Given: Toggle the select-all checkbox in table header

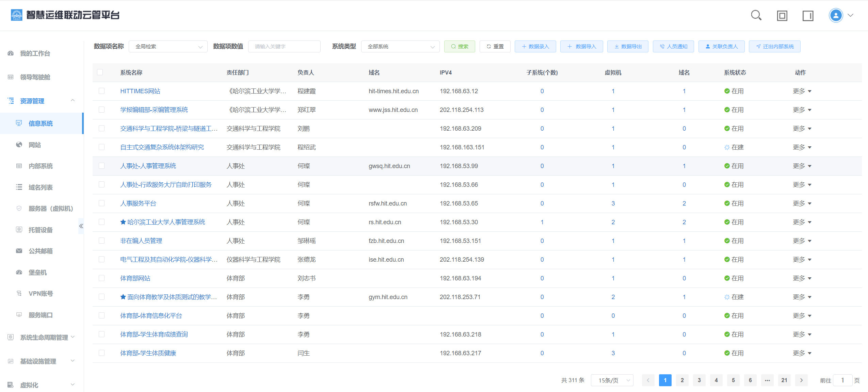Looking at the screenshot, I should point(100,72).
